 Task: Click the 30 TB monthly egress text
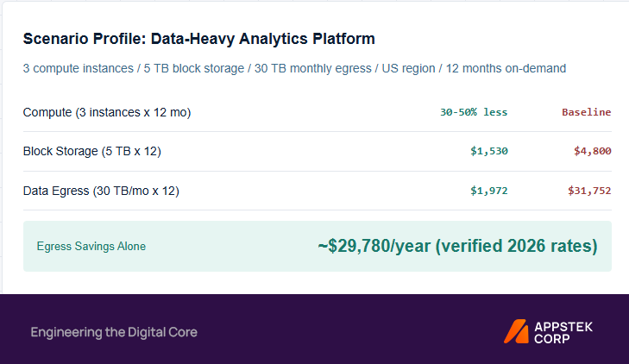(313, 68)
